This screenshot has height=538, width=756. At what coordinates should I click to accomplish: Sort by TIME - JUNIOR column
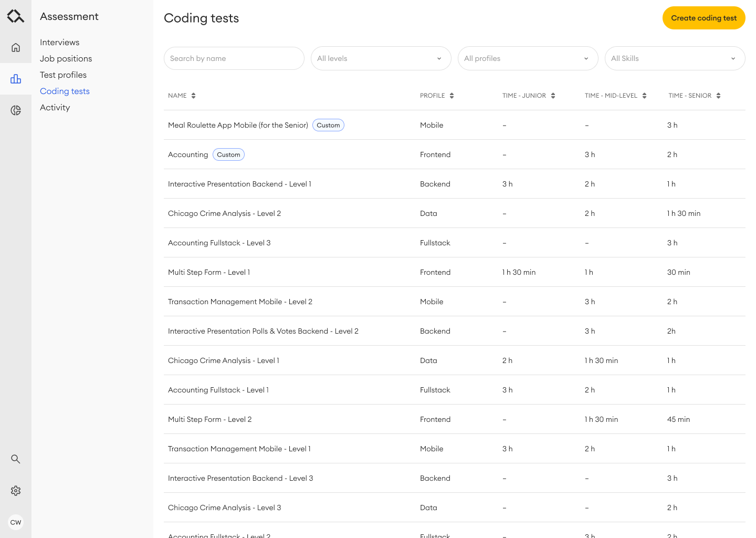(x=552, y=96)
